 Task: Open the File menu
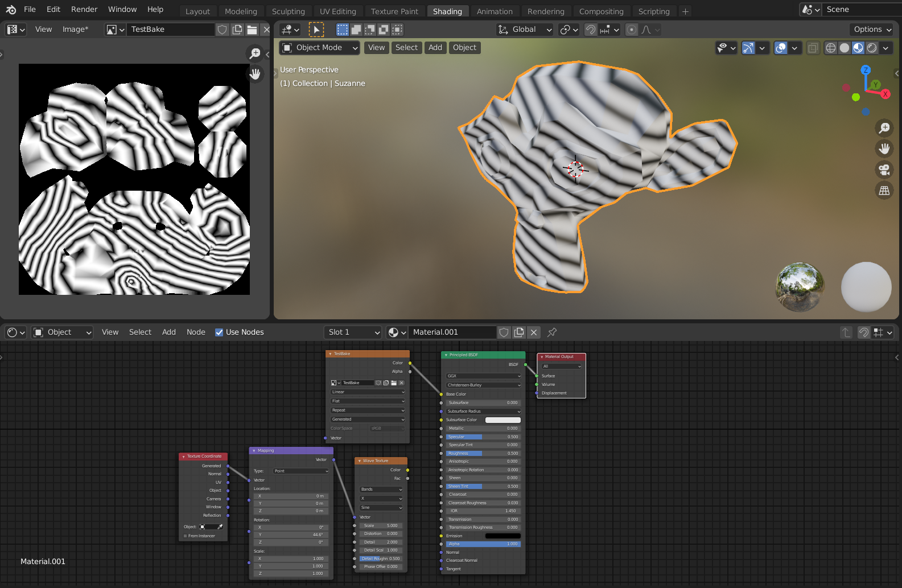30,10
